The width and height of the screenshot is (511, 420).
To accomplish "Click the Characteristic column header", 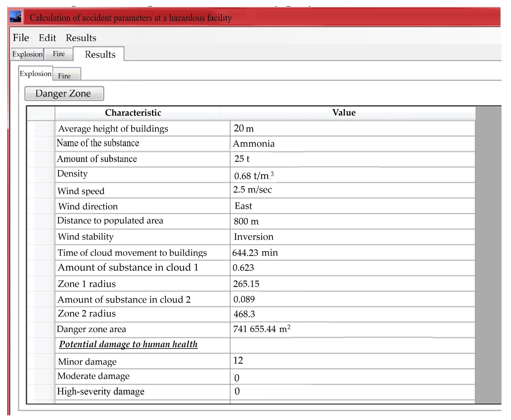I will pos(137,113).
